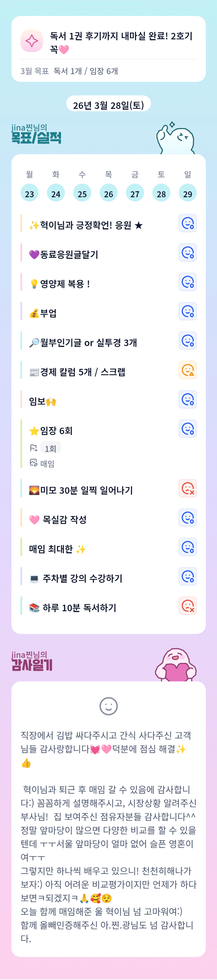The image size is (217, 980).
Task: Open the 주차별 강의 수강하기 goal
Action: point(82,578)
